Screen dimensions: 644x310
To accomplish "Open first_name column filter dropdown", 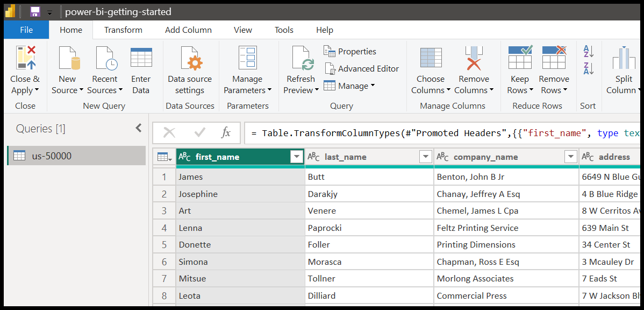I will [297, 157].
